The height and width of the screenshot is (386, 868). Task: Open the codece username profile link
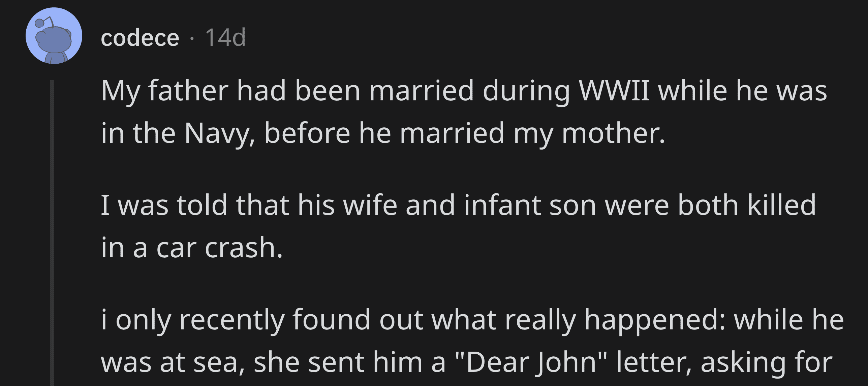tap(140, 37)
